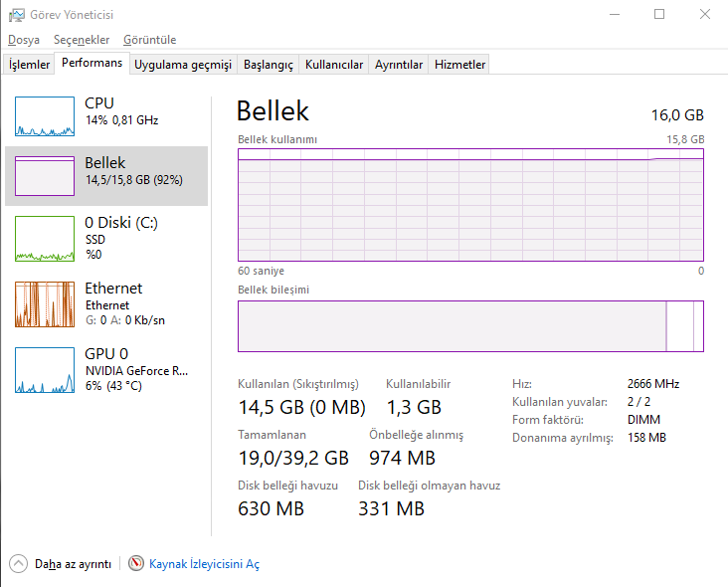Switch to the Ayrıntılar tab
728x587 pixels.
tap(399, 65)
